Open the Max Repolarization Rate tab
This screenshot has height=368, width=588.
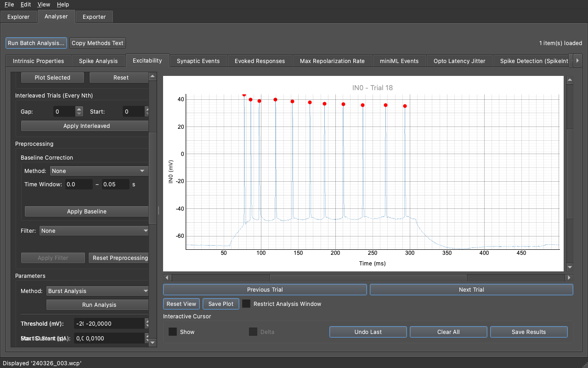pyautogui.click(x=333, y=61)
